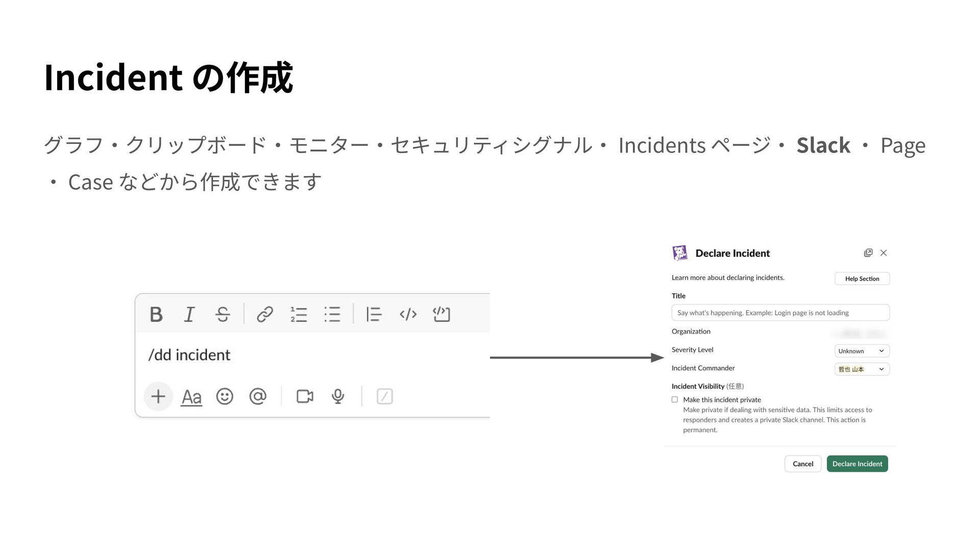Toggle the Aa formatting toolbar
This screenshot has height=551, width=980.
(x=191, y=397)
